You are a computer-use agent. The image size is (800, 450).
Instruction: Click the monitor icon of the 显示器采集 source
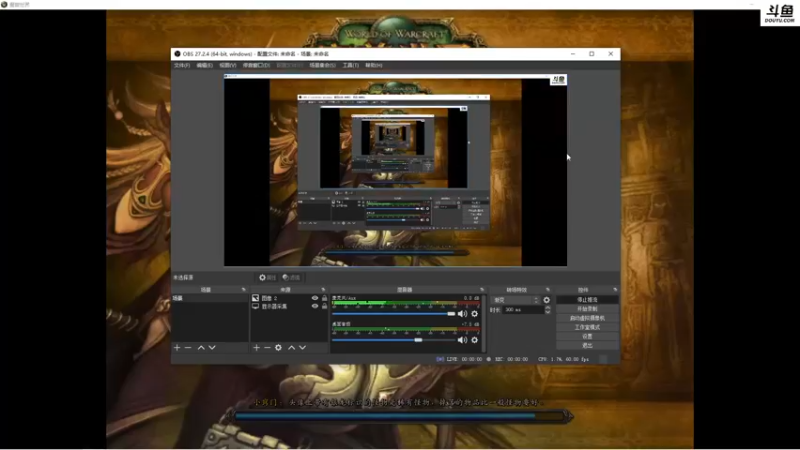click(256, 306)
